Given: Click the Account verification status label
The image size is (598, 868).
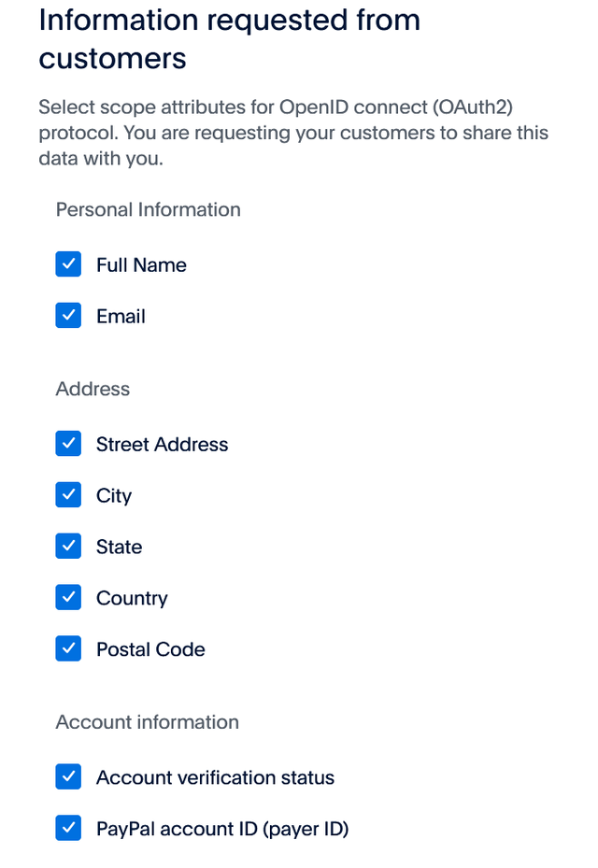Looking at the screenshot, I should [x=216, y=776].
